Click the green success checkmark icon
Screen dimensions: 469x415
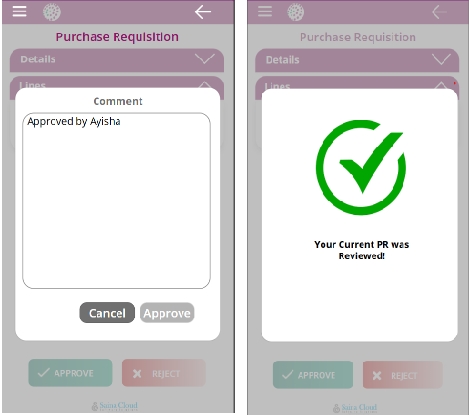pyautogui.click(x=361, y=167)
